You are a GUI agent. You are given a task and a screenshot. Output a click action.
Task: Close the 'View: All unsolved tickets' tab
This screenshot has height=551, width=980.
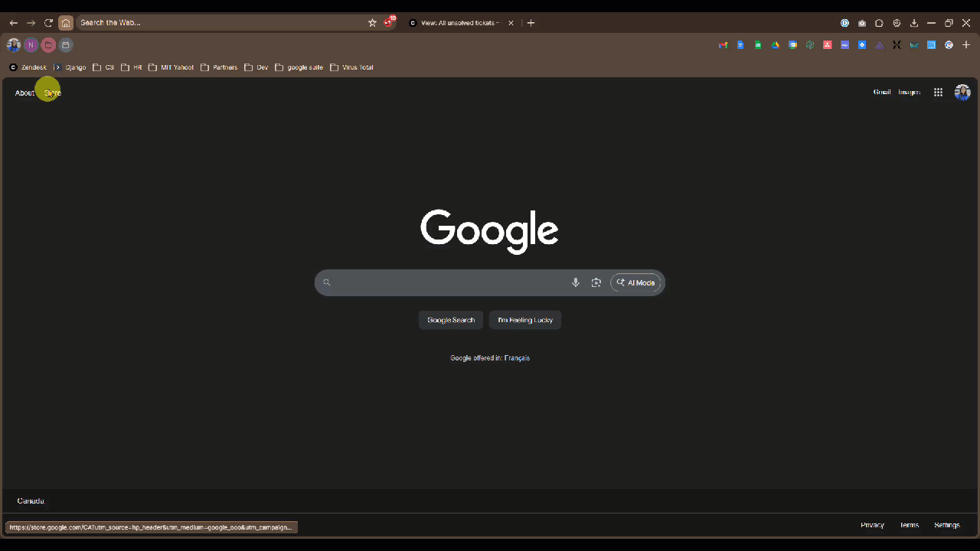click(x=511, y=23)
